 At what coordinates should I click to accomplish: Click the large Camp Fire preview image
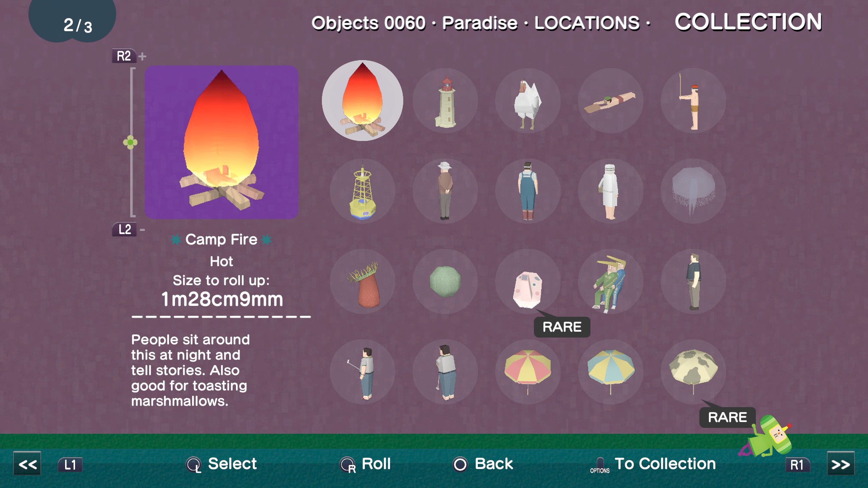pyautogui.click(x=222, y=142)
